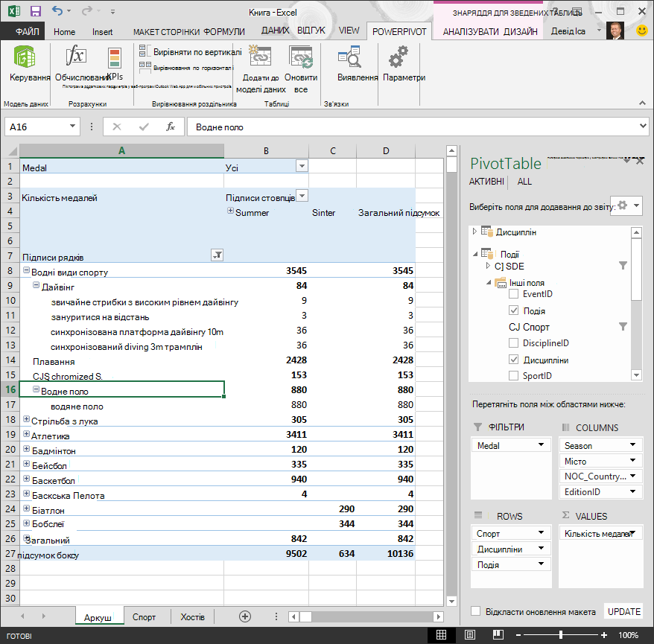Click the UPDATE button

click(623, 611)
